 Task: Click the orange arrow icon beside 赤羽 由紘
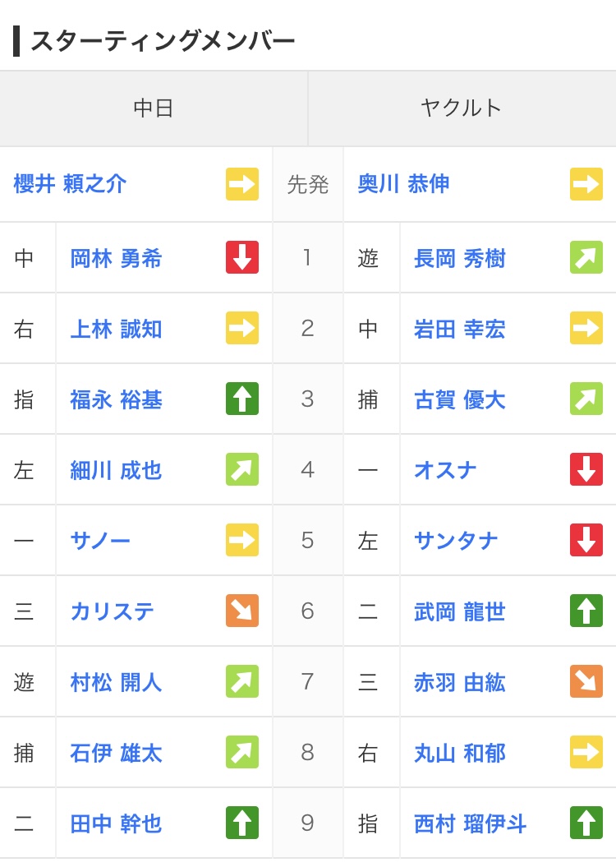586,681
